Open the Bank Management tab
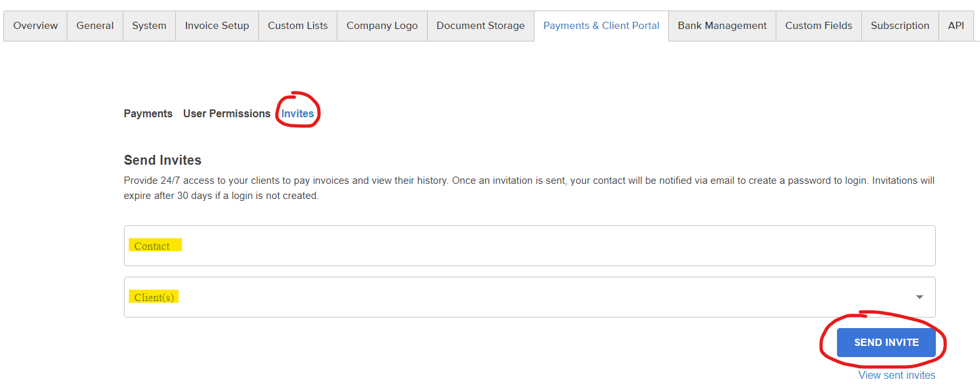Screen dimensions: 980x392 tap(722, 26)
